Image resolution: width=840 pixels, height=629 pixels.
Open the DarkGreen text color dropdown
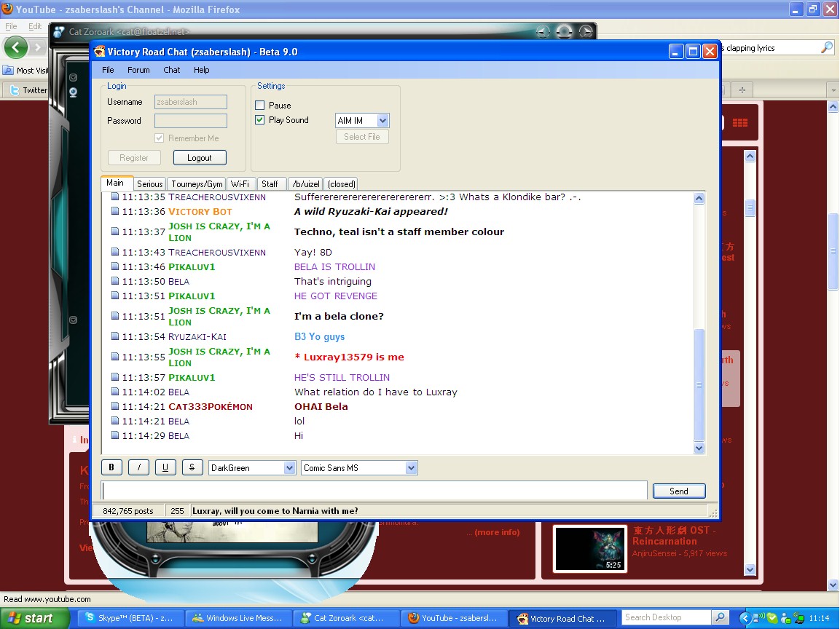[x=288, y=468]
